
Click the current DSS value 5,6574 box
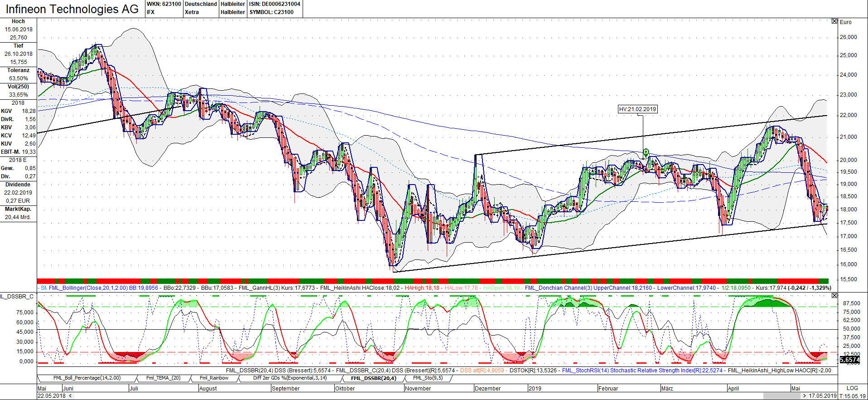click(849, 360)
